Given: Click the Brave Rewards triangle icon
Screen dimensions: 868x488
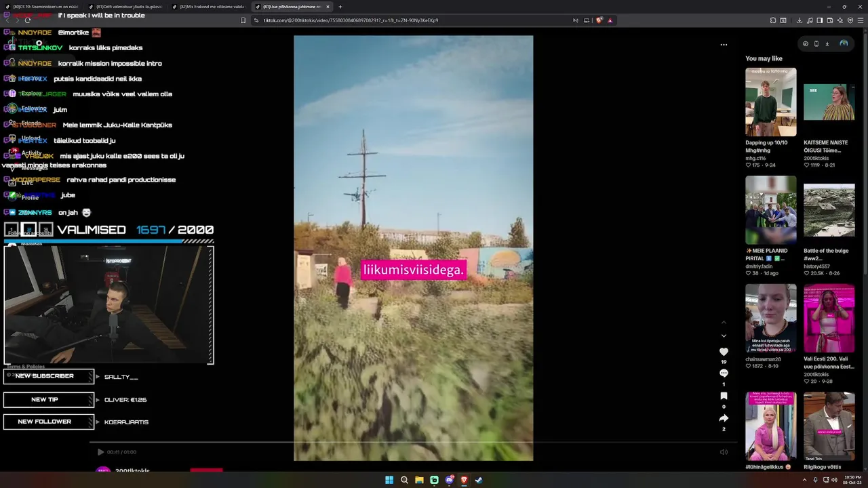Looking at the screenshot, I should (610, 20).
